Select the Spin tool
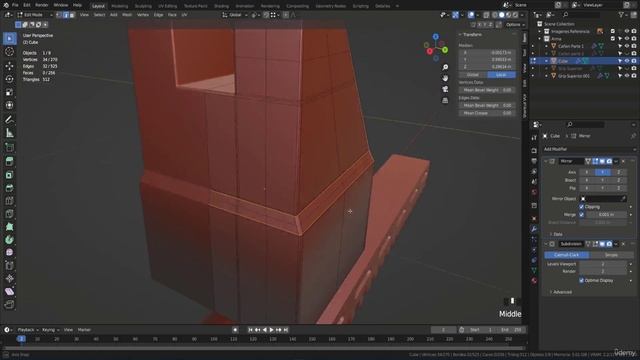 9,240
